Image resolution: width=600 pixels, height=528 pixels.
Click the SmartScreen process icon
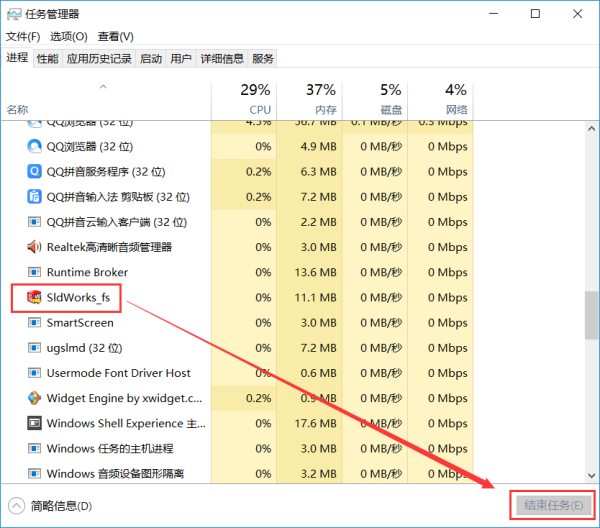tap(35, 323)
